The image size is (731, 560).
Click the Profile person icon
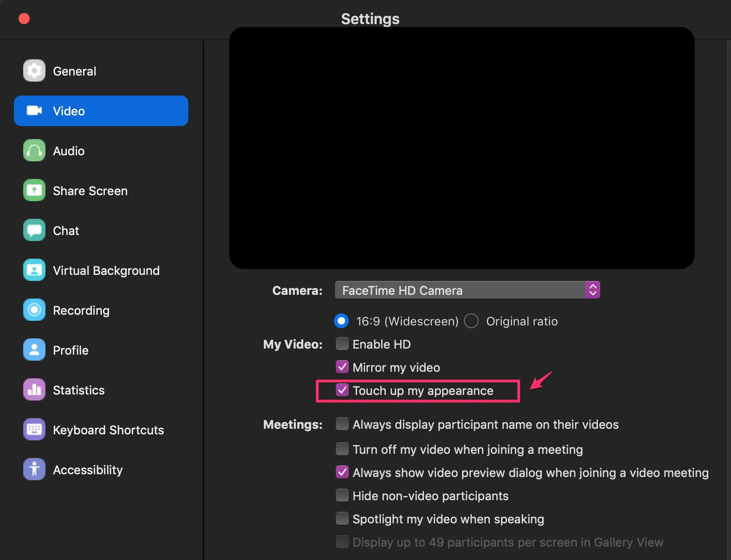click(34, 350)
